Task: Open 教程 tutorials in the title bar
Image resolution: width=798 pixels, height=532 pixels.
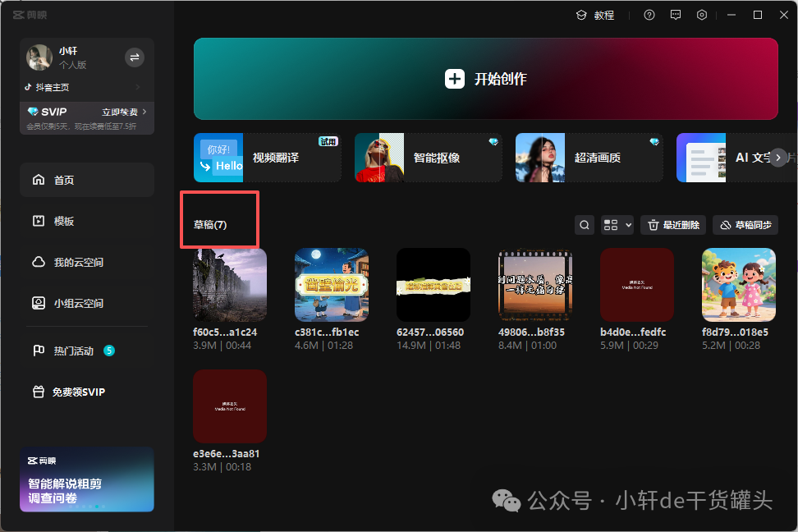Action: point(595,16)
